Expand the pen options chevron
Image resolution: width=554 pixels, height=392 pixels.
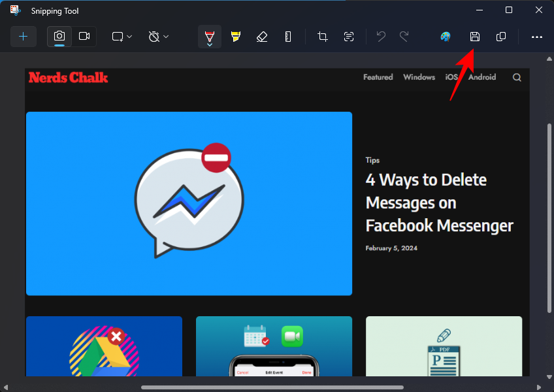pos(210,44)
